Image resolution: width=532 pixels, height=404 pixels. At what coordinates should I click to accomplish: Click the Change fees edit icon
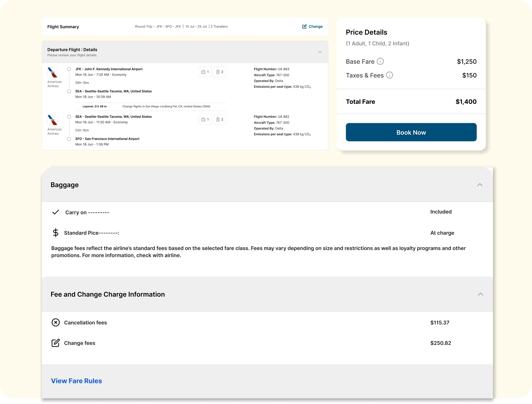(x=56, y=343)
